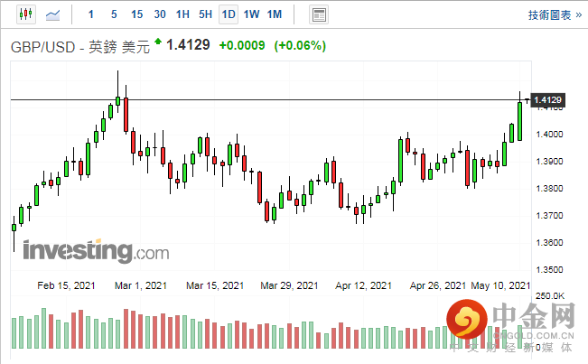Open the news table icon in toolbar
588x364 pixels.
(x=319, y=15)
